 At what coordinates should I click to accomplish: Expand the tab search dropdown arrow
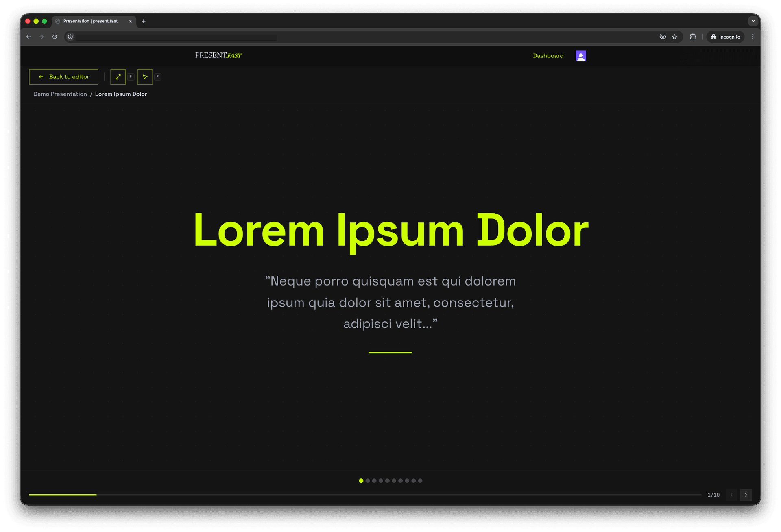coord(753,21)
